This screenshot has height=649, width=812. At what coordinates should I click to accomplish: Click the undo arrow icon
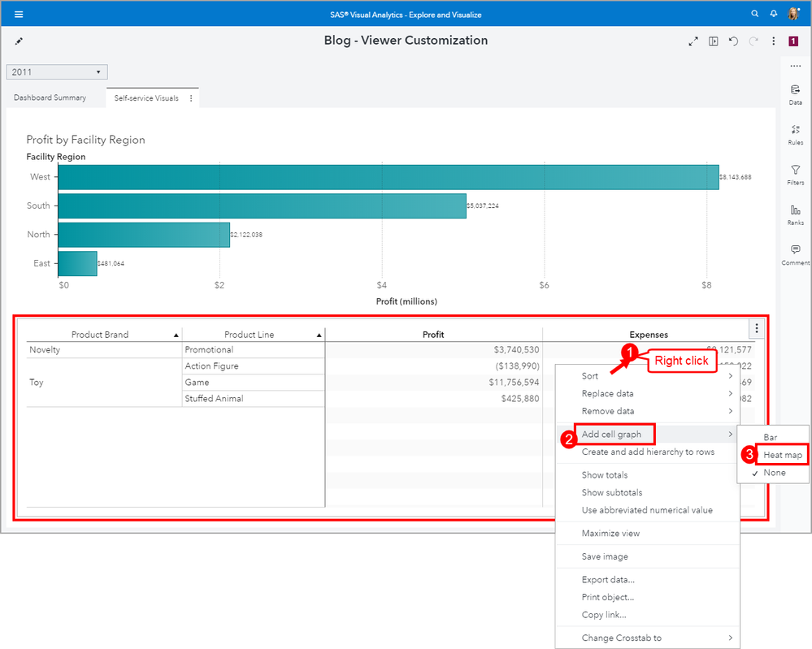coord(733,41)
